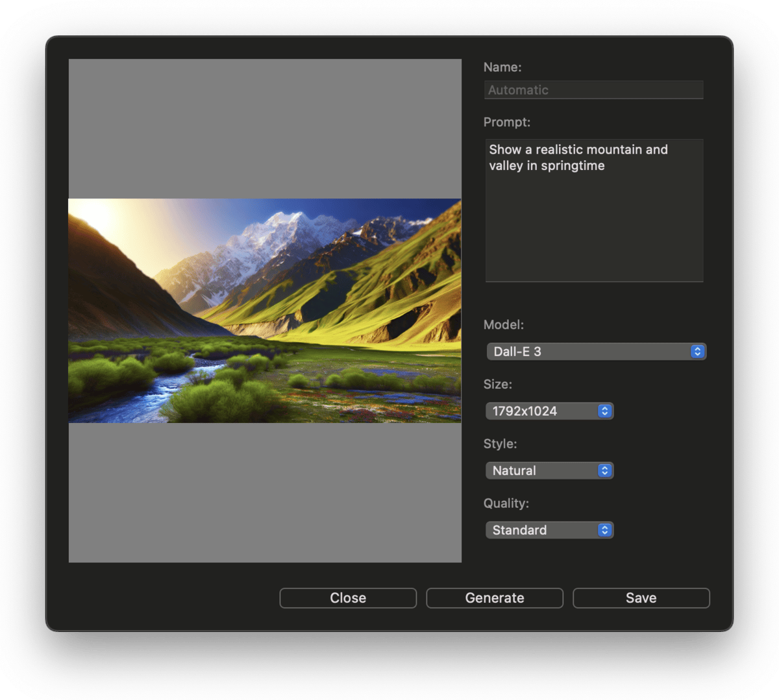This screenshot has width=779, height=700.
Task: Click the "Style:" label
Action: click(x=500, y=444)
